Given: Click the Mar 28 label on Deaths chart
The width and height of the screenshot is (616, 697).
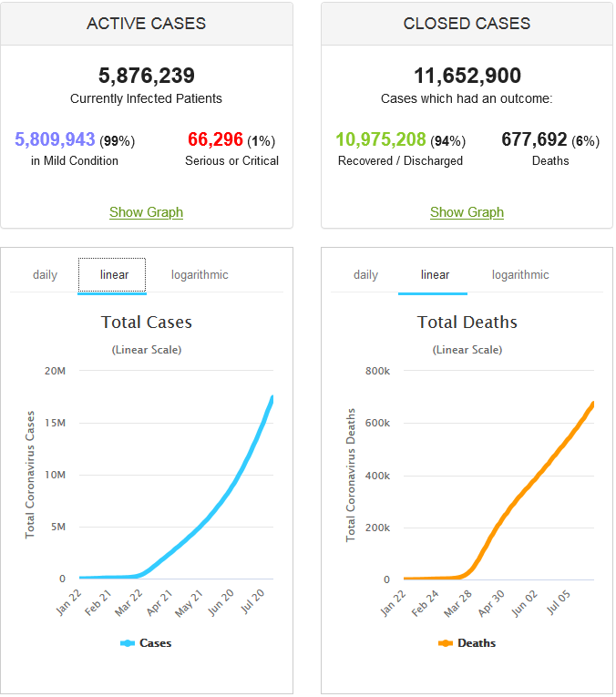Looking at the screenshot, I should coord(458,603).
